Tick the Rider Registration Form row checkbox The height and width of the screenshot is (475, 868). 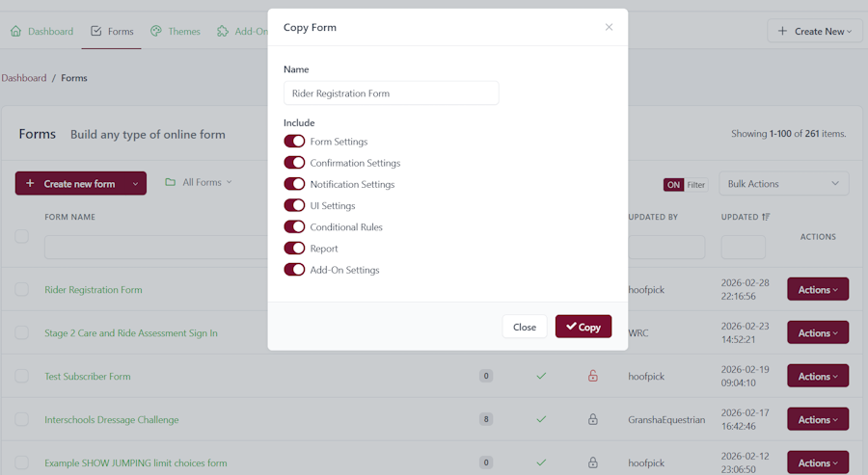pyautogui.click(x=21, y=289)
